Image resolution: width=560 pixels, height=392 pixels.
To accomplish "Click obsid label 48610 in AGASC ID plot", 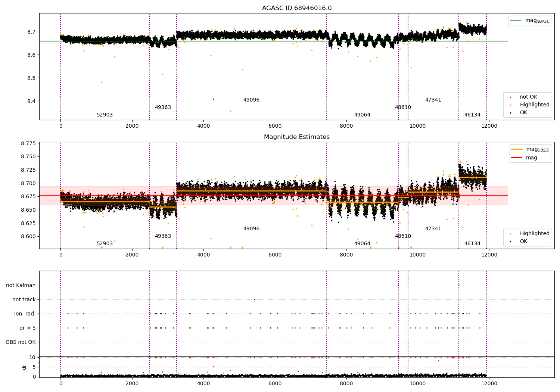I will [x=403, y=108].
